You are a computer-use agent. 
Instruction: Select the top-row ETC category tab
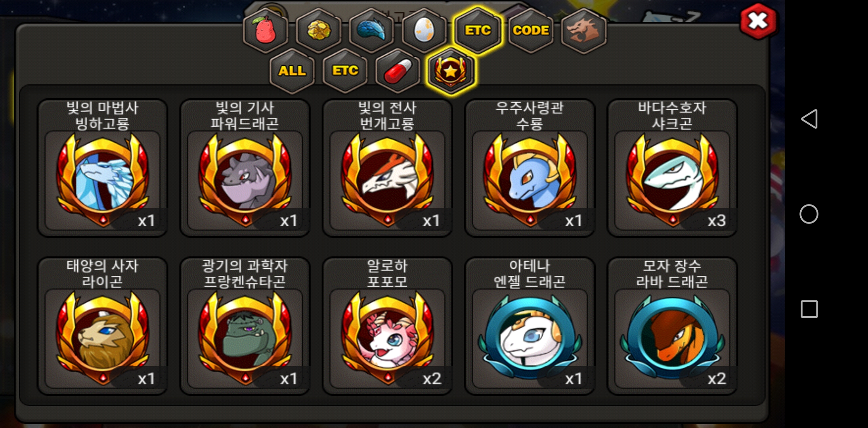tap(478, 31)
